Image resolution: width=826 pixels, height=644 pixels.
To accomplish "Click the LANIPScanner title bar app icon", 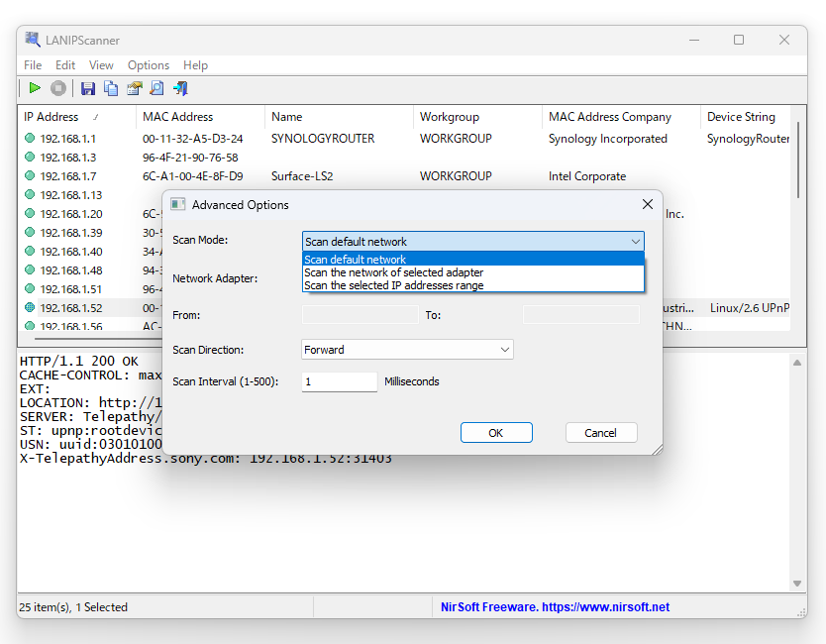I will pyautogui.click(x=33, y=40).
